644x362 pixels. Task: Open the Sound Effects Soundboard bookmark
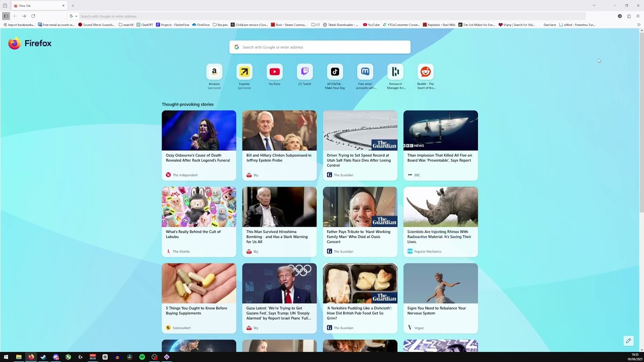pyautogui.click(x=97, y=25)
